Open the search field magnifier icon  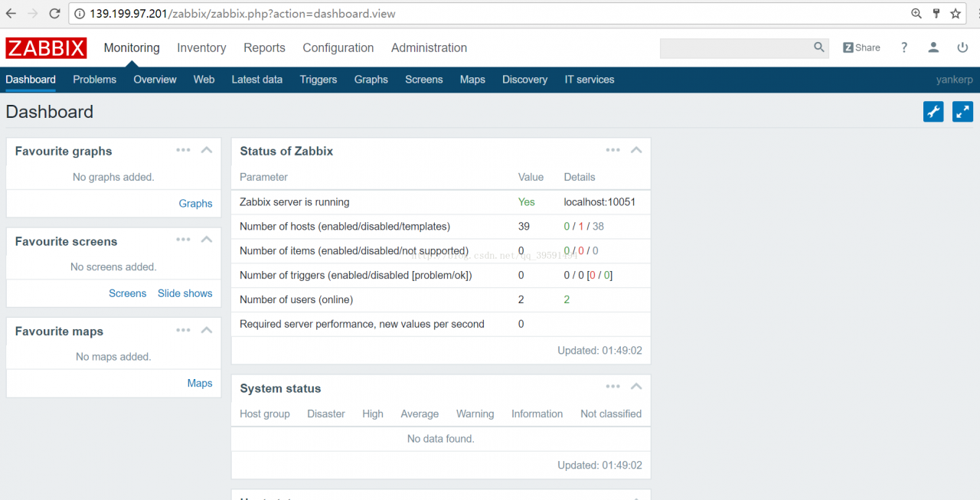[x=818, y=47]
